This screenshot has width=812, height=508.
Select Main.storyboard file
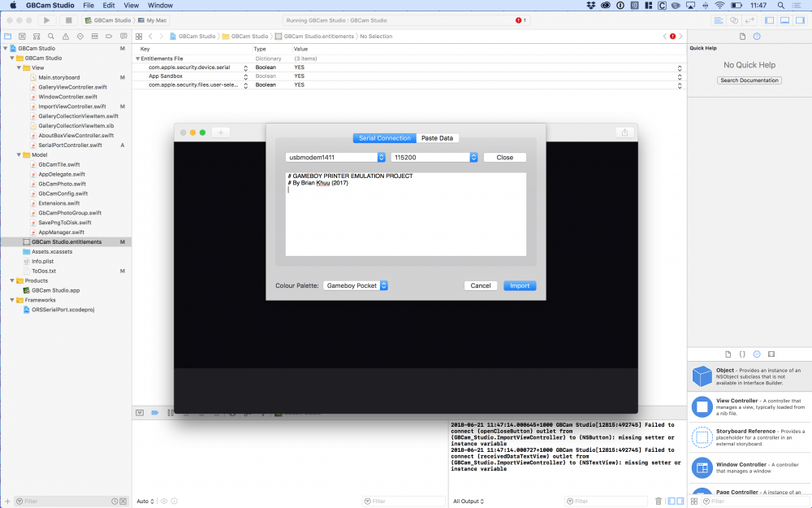pyautogui.click(x=59, y=77)
